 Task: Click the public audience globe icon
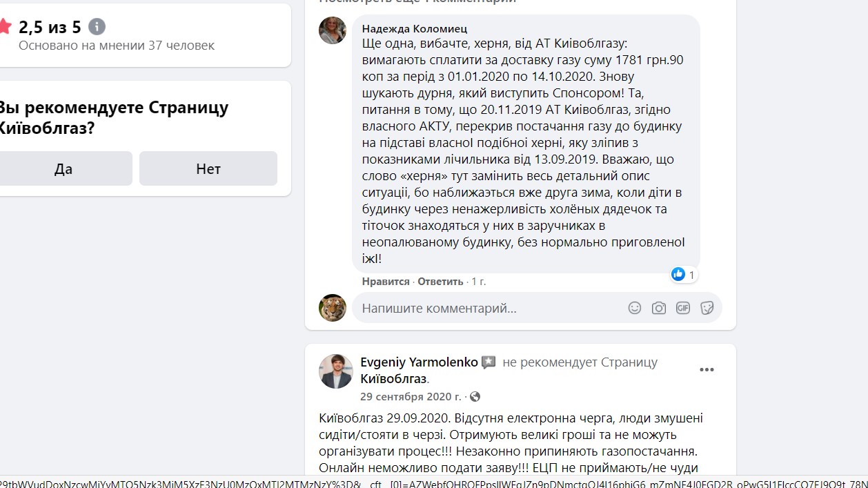tap(475, 397)
